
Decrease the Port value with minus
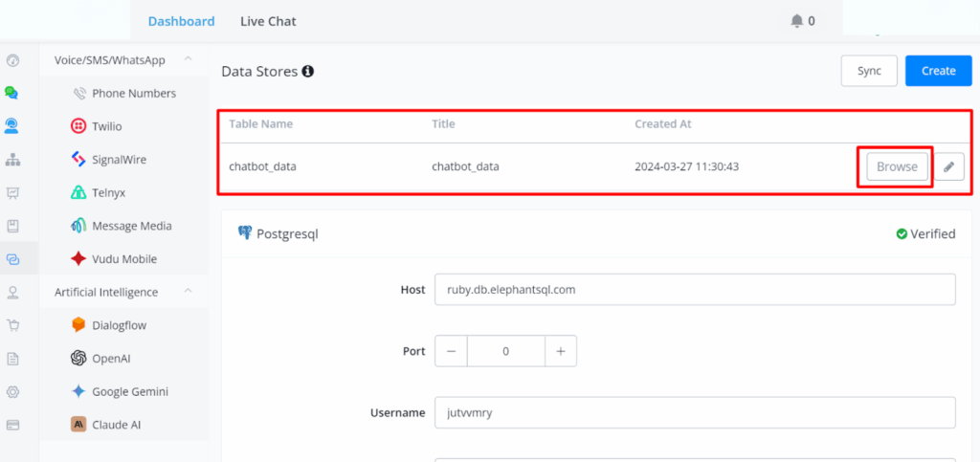451,351
